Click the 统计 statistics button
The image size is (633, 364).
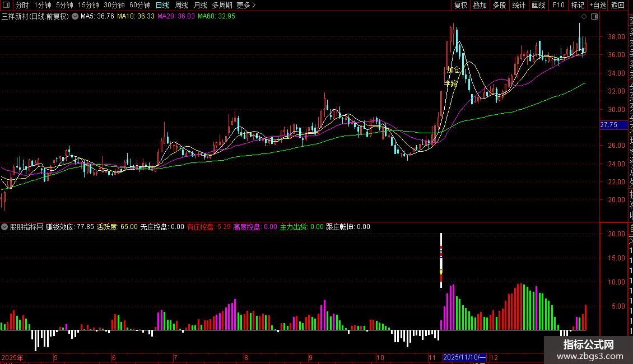[x=519, y=5]
